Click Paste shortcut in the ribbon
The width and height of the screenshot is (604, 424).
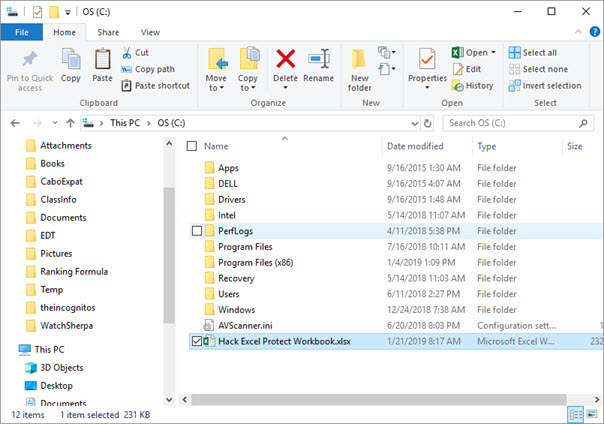tap(156, 85)
